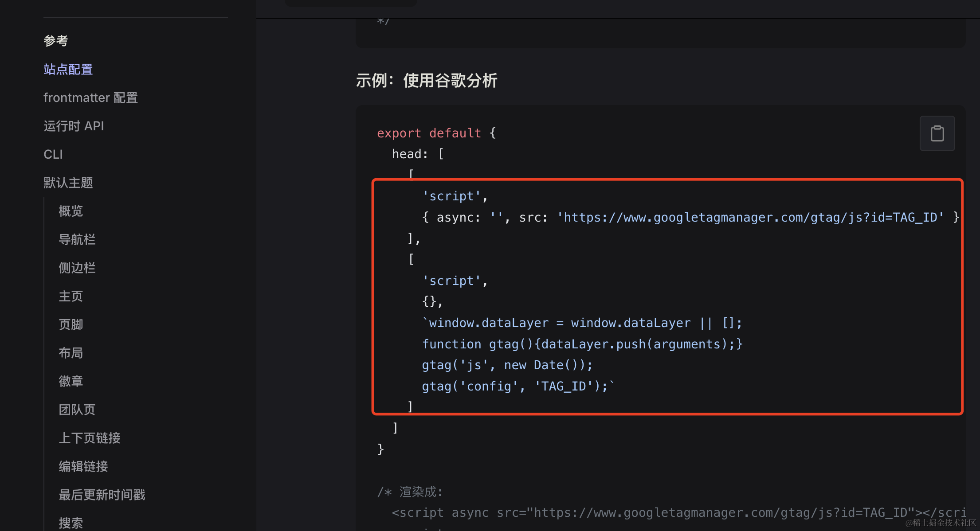Image resolution: width=980 pixels, height=531 pixels.
Task: Click the copy code clipboard icon
Action: [x=937, y=133]
